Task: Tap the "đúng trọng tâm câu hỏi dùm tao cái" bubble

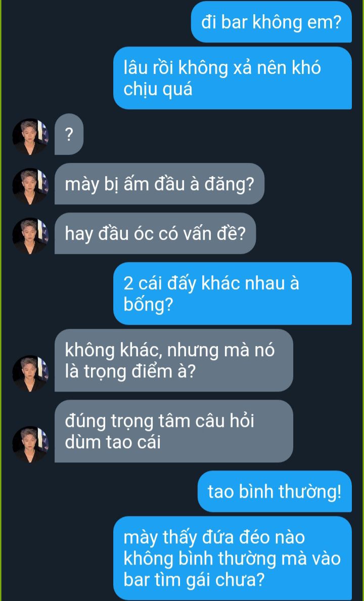Action: 174,431
